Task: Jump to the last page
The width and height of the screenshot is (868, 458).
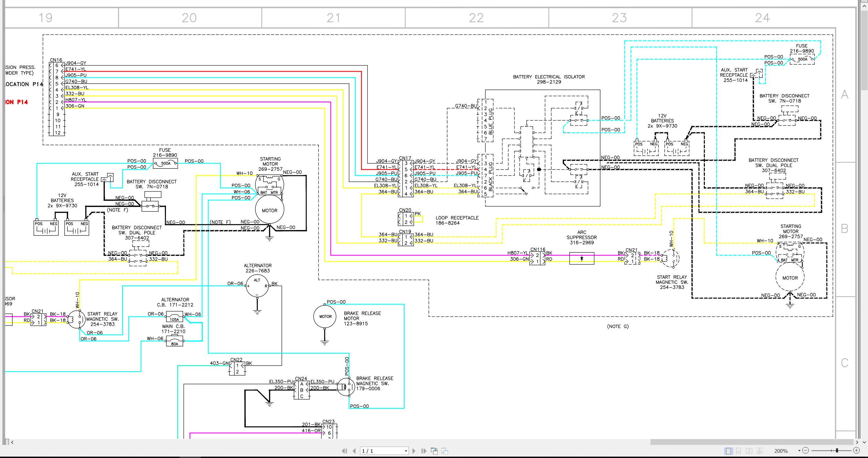Action: pos(424,451)
